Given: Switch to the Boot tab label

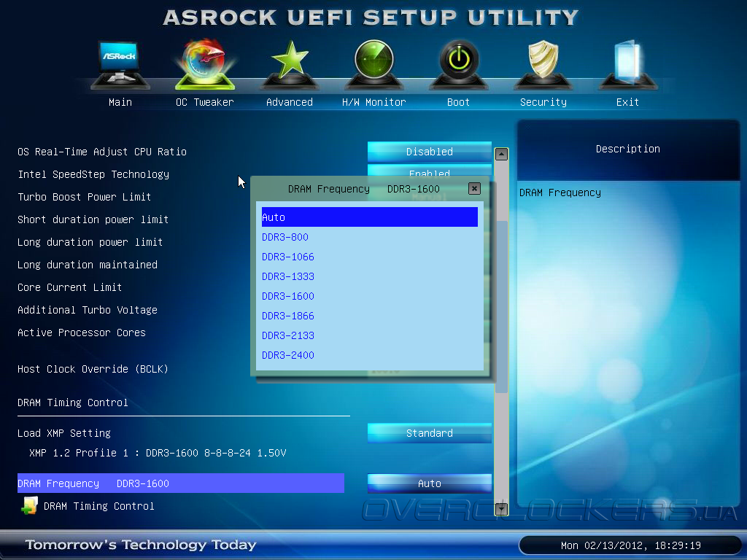Looking at the screenshot, I should 458,102.
